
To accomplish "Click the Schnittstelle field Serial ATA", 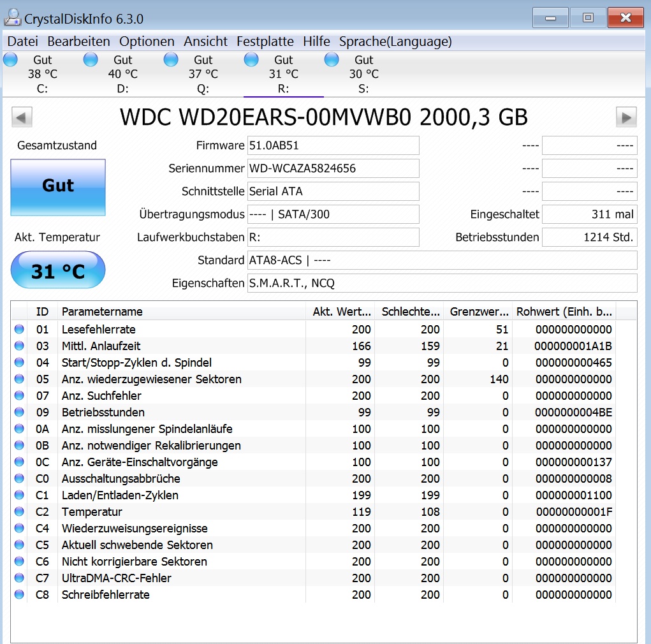I will 333,191.
